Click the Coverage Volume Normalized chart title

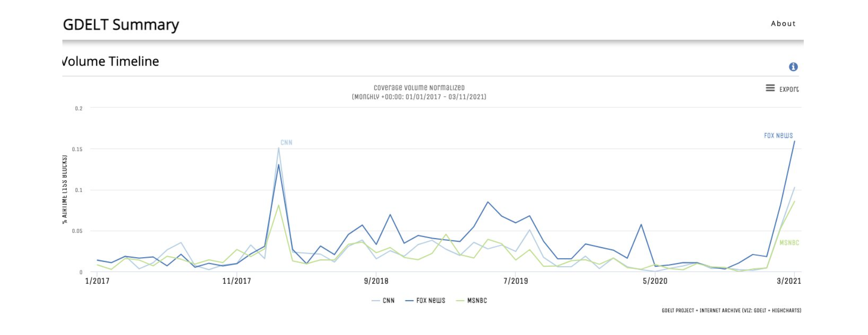[419, 88]
